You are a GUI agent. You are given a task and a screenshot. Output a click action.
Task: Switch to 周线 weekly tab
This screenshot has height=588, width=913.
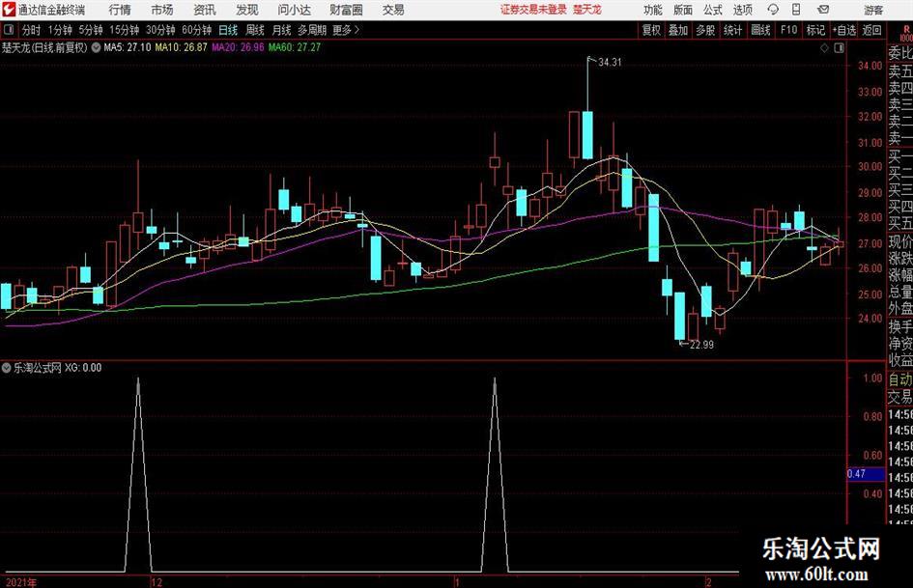click(x=254, y=30)
